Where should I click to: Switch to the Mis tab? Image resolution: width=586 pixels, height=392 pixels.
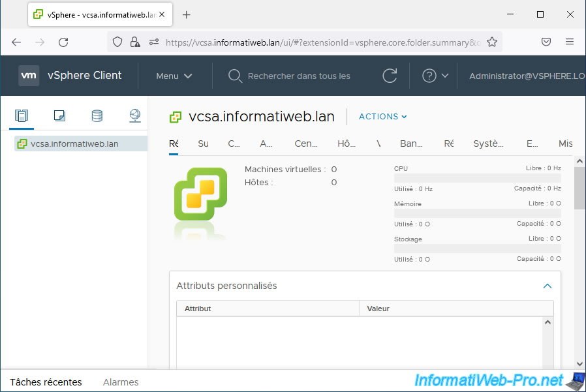tap(566, 143)
